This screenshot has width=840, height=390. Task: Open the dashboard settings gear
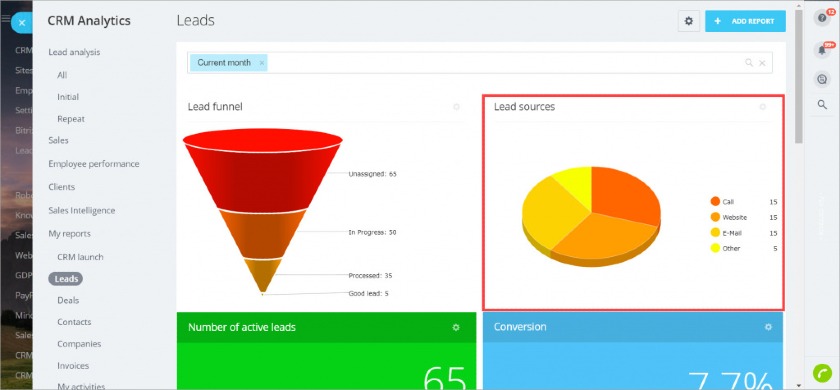pos(689,21)
